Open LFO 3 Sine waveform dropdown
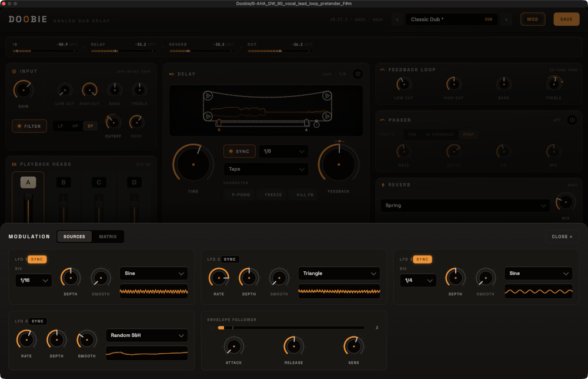Viewport: 588px width, 379px height. click(x=539, y=273)
